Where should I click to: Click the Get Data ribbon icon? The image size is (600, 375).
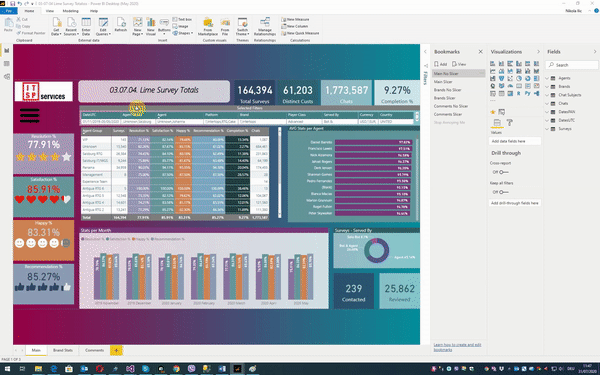tap(57, 26)
